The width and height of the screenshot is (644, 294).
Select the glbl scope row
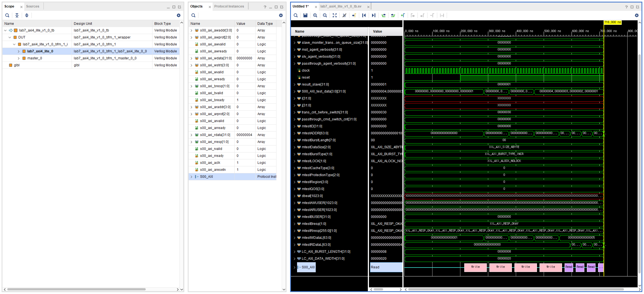(x=91, y=65)
